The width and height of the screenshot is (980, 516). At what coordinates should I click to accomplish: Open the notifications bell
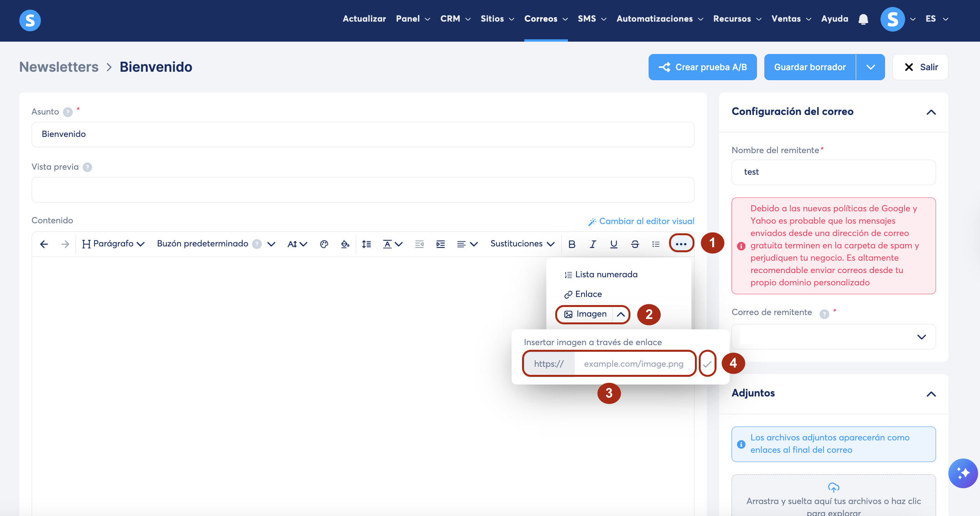tap(863, 19)
